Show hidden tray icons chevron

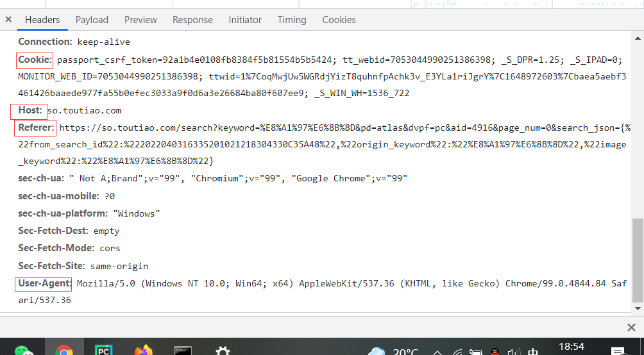437,352
